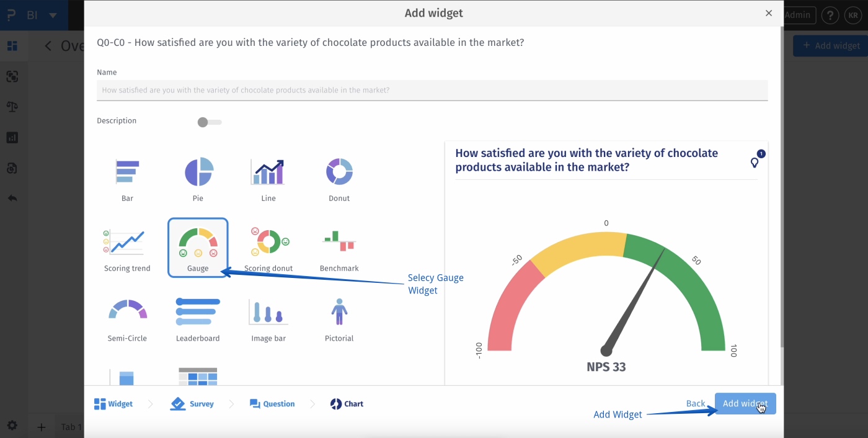Select the Pie chart widget type
This screenshot has height=438, width=868.
tap(198, 179)
